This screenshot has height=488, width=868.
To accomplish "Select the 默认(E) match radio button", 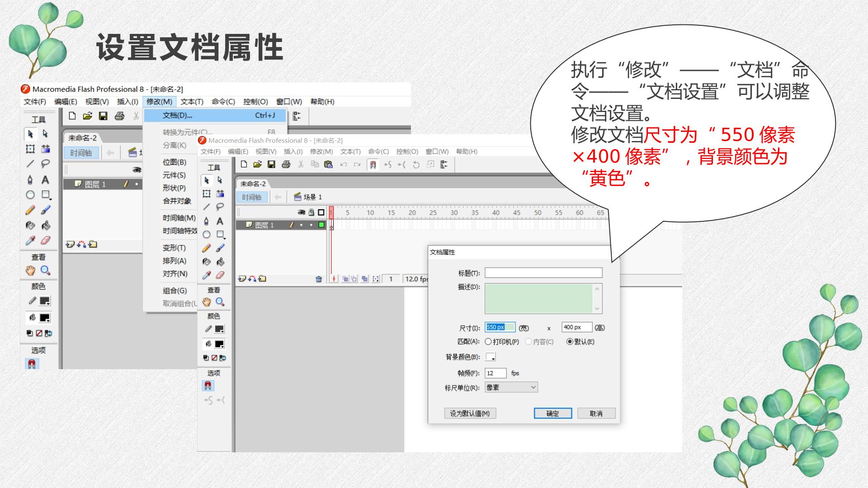I will (x=570, y=342).
